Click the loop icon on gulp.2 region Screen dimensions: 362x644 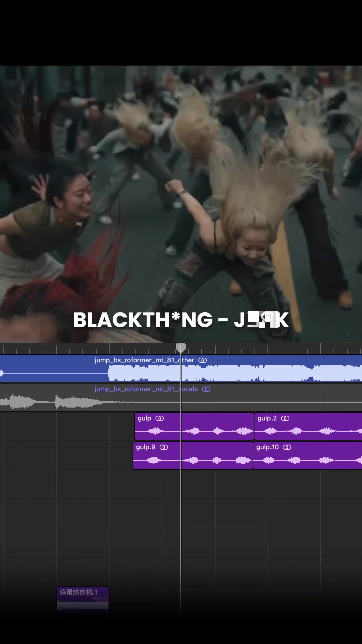285,418
